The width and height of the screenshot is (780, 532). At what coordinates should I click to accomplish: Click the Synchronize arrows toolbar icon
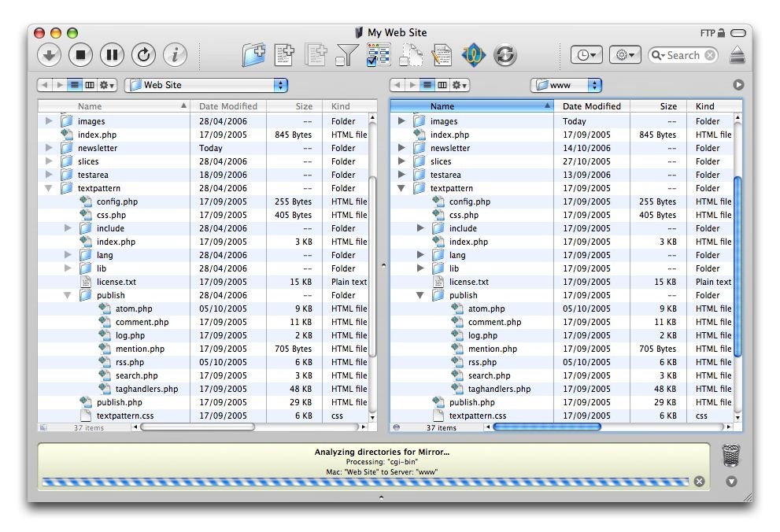tap(505, 54)
